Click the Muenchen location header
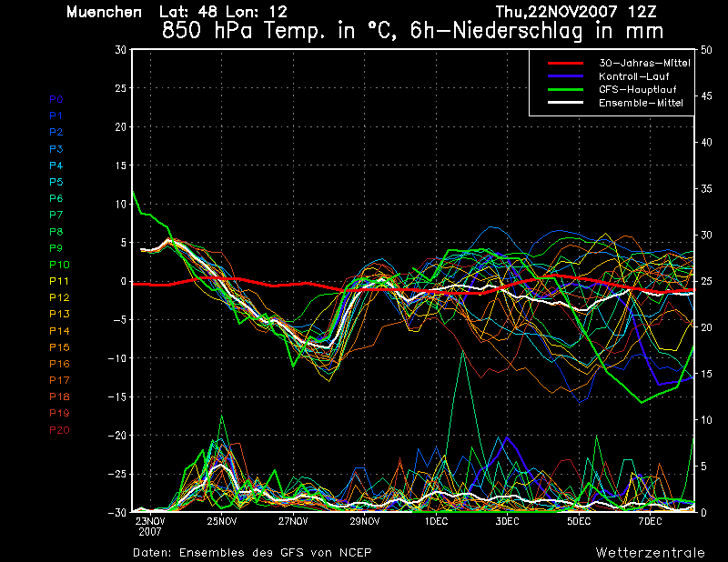The width and height of the screenshot is (728, 562). [104, 12]
